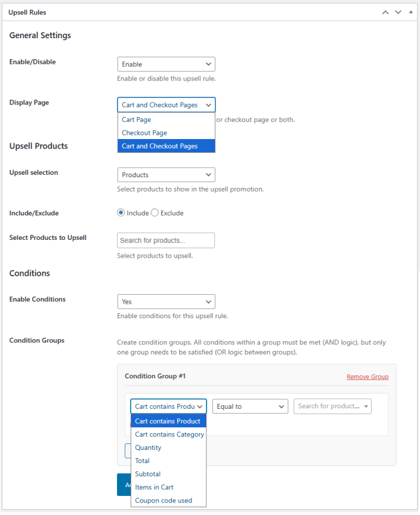
Task: Click the Remove Group link
Action: click(x=367, y=377)
